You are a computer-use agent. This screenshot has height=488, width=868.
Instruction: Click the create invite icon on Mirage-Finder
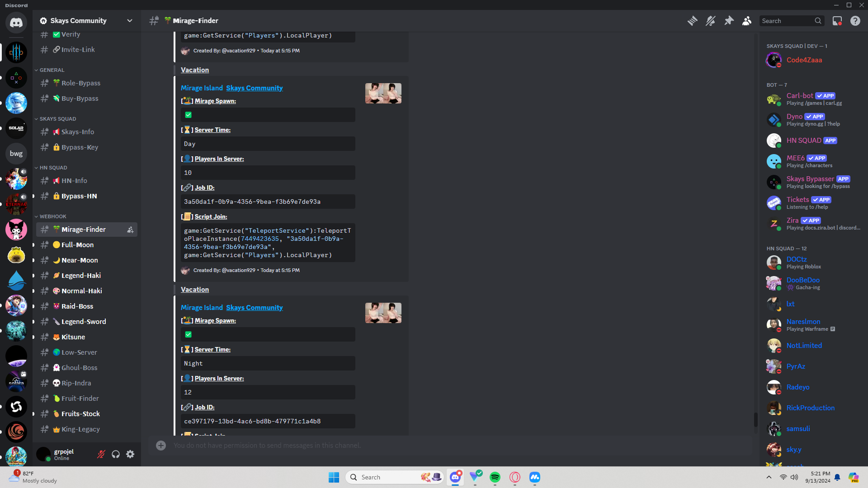(130, 230)
